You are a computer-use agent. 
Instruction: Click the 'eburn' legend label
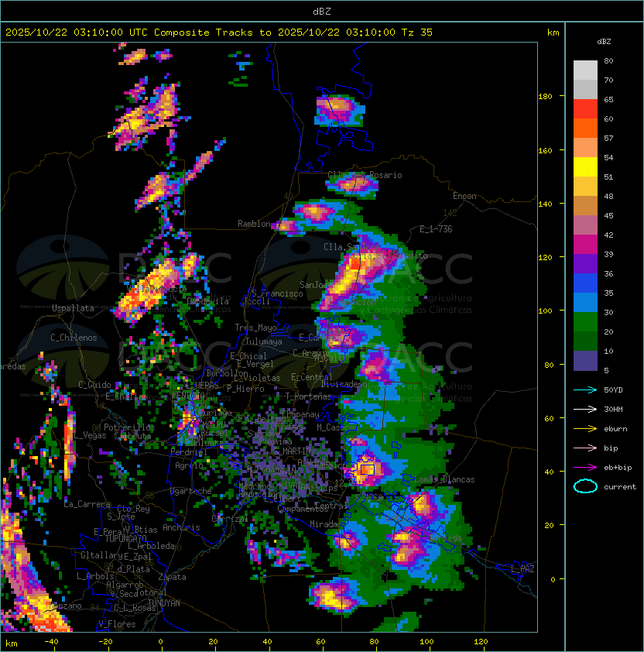615,429
